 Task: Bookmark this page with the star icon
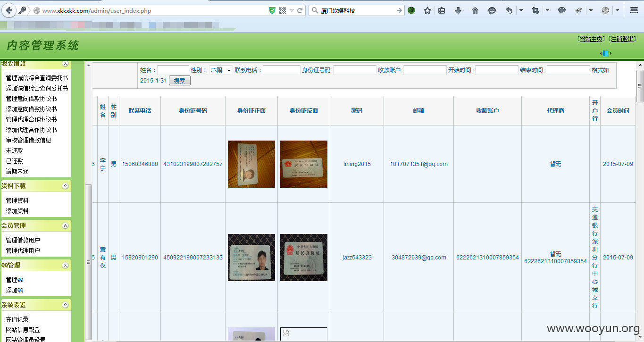click(427, 10)
